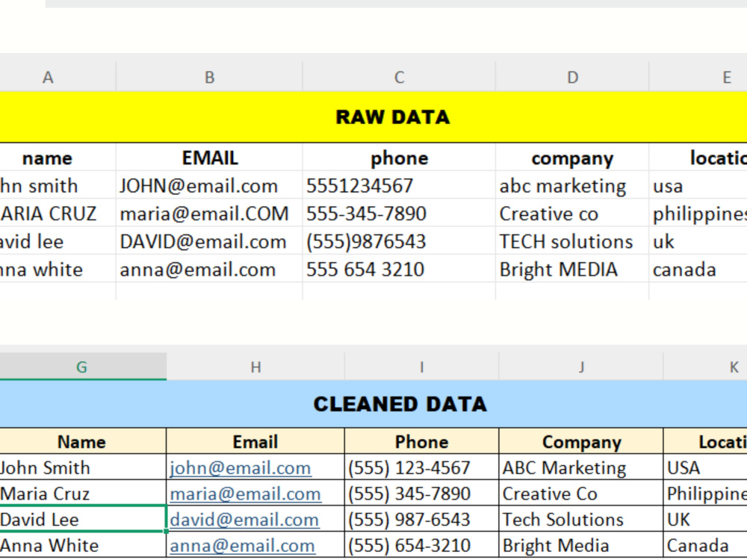
Task: Open the maria@email.com hyperlink
Action: (x=245, y=494)
